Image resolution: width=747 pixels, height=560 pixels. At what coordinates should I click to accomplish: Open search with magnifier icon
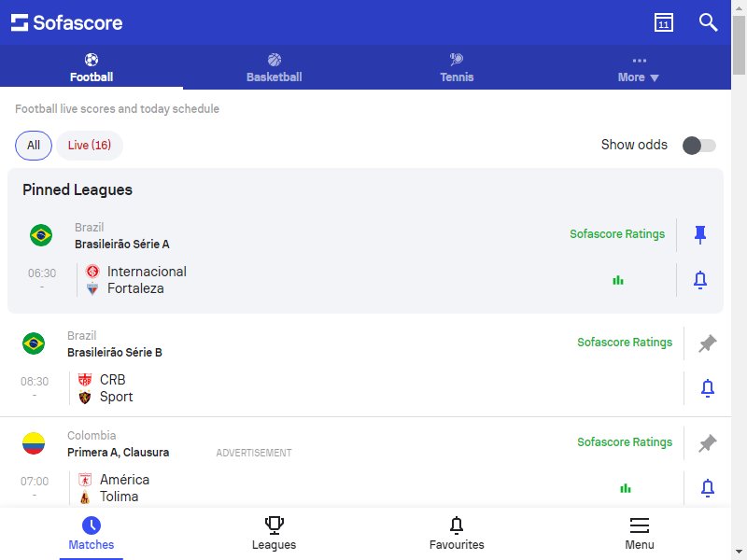coord(708,22)
